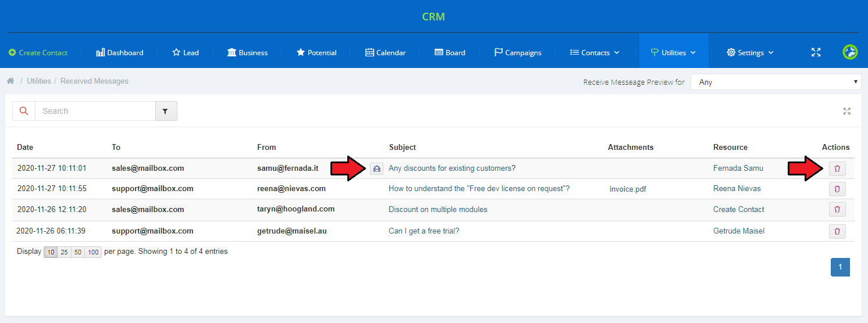Select the date 2020-11-26 06:11:39
This screenshot has height=323, width=868.
(x=51, y=231)
